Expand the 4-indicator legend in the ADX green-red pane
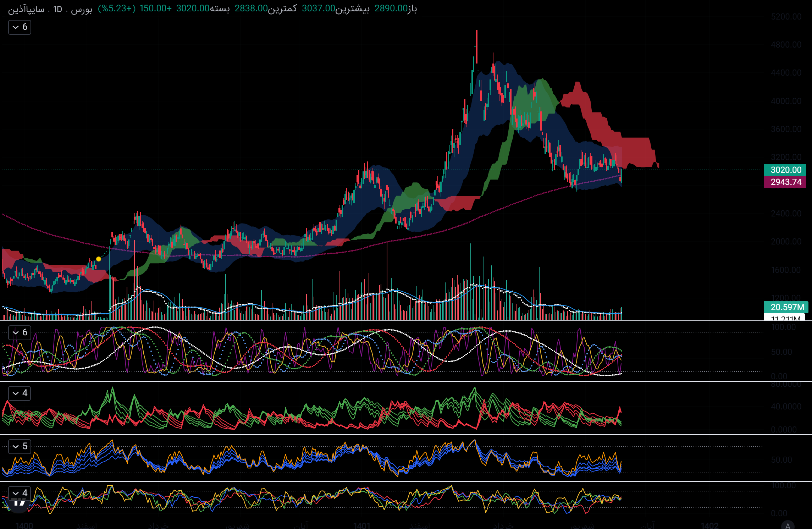 click(x=20, y=393)
